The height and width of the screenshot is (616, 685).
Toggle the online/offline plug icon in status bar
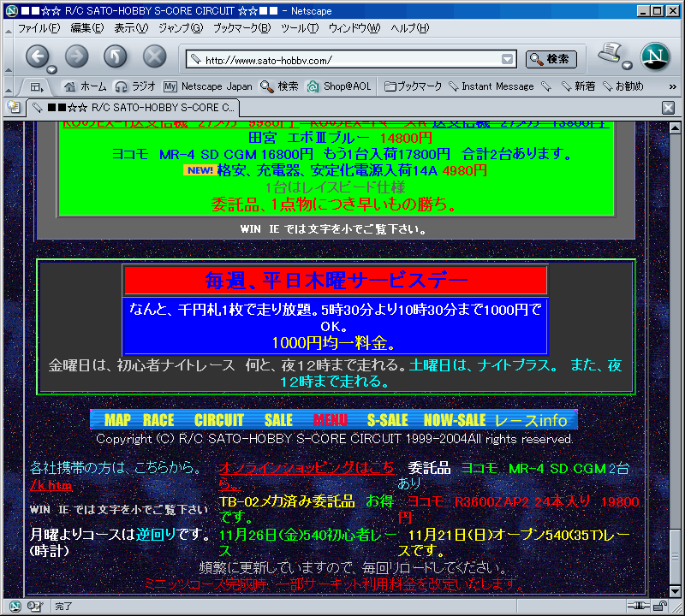pyautogui.click(x=638, y=606)
